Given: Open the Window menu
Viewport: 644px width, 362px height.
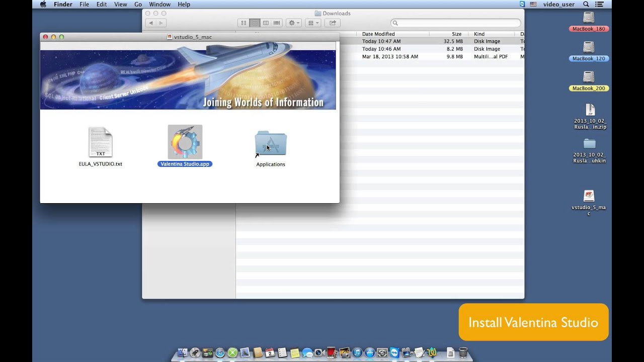Looking at the screenshot, I should tap(159, 4).
